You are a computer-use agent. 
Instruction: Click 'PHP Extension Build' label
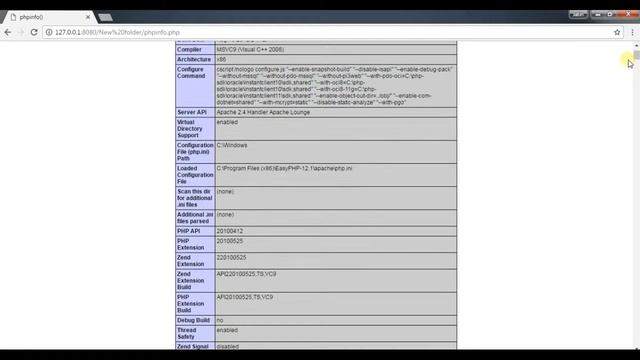coord(190,304)
